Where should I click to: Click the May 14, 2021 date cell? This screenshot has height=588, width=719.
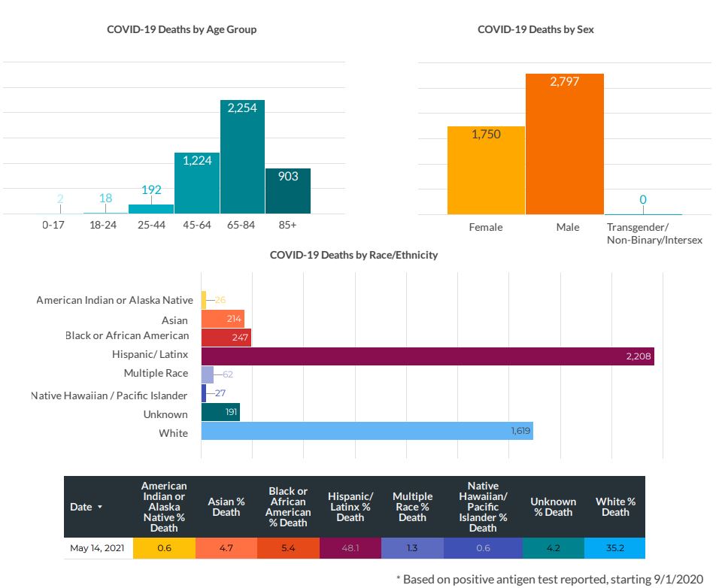(99, 548)
